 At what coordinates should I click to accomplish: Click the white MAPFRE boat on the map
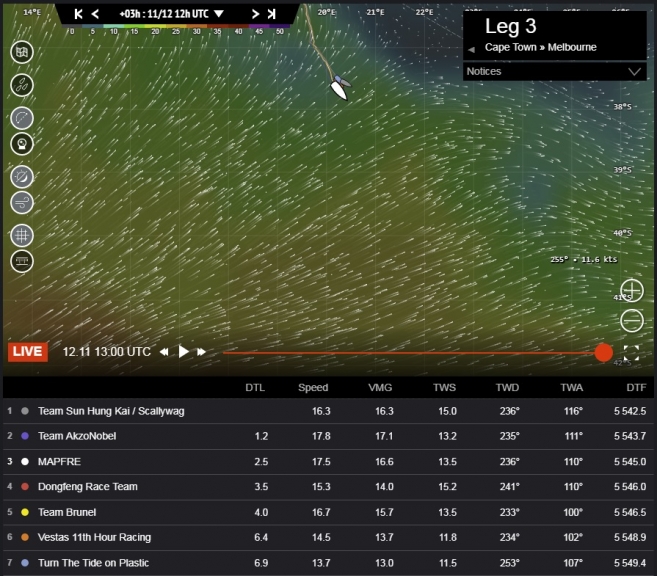(339, 90)
